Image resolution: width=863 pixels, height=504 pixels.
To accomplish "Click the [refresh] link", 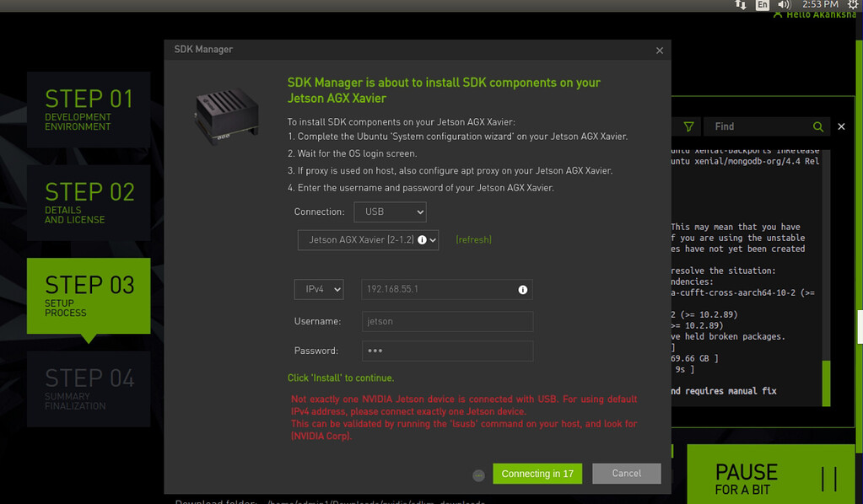I will 473,239.
